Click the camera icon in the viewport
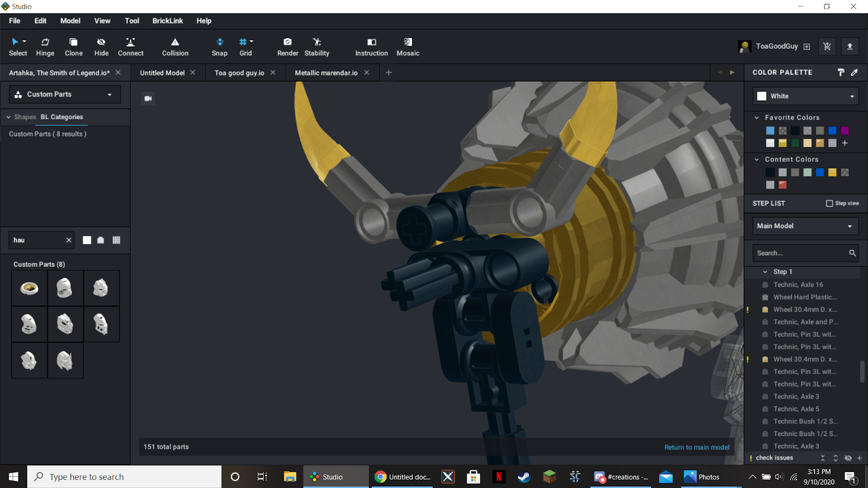 148,98
